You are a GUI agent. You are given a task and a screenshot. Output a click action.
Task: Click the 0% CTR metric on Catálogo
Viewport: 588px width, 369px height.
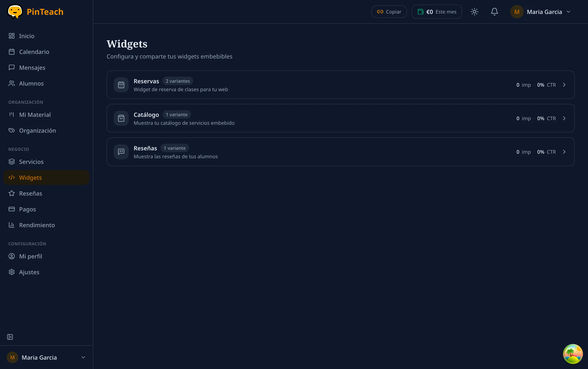tap(547, 118)
